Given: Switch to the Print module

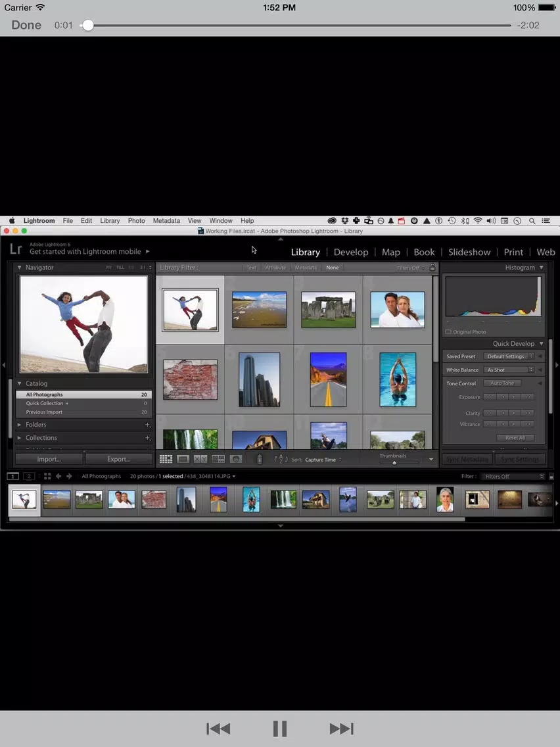Looking at the screenshot, I should pos(513,252).
